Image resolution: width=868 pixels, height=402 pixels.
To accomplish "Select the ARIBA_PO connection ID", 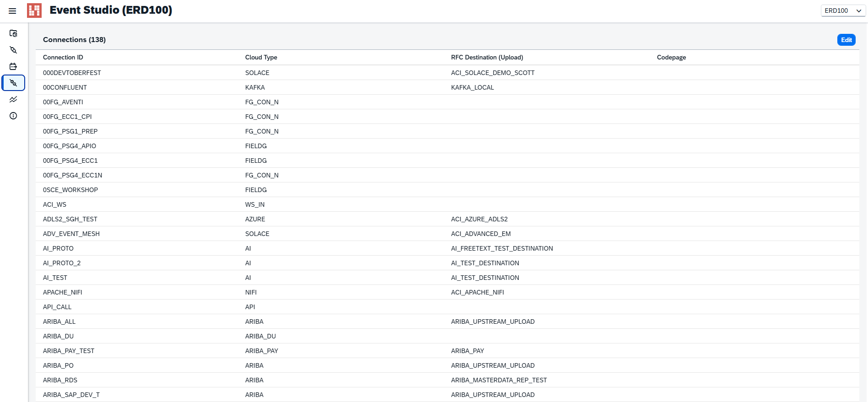I will tap(58, 365).
